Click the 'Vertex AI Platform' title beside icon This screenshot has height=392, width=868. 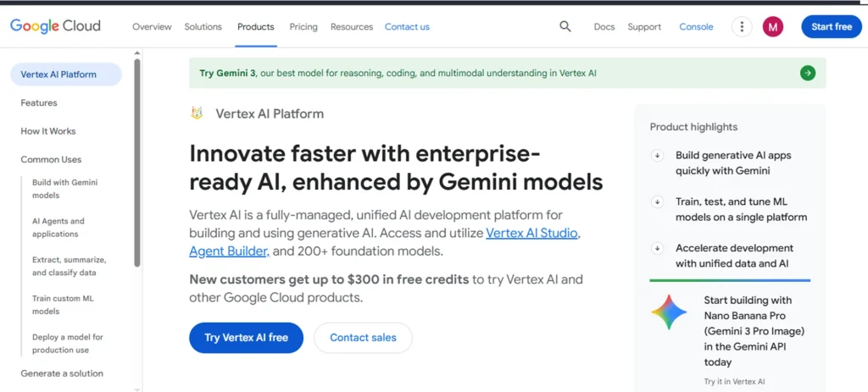click(x=270, y=114)
